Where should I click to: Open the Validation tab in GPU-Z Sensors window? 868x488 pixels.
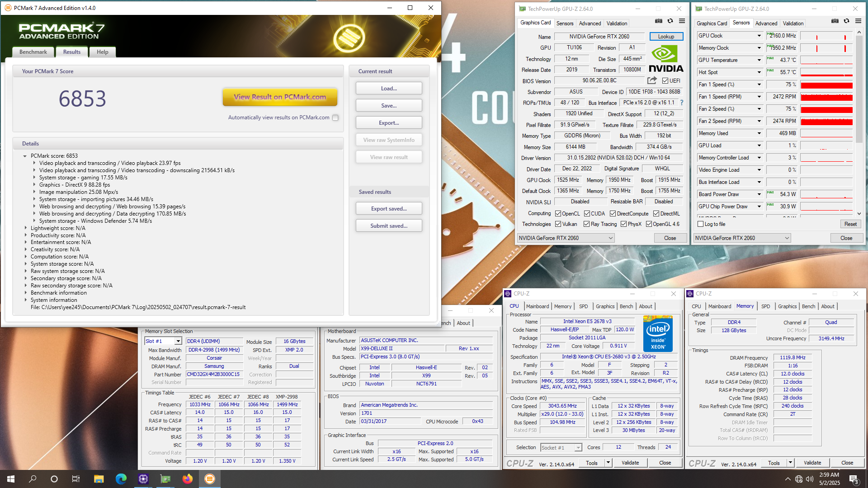793,23
